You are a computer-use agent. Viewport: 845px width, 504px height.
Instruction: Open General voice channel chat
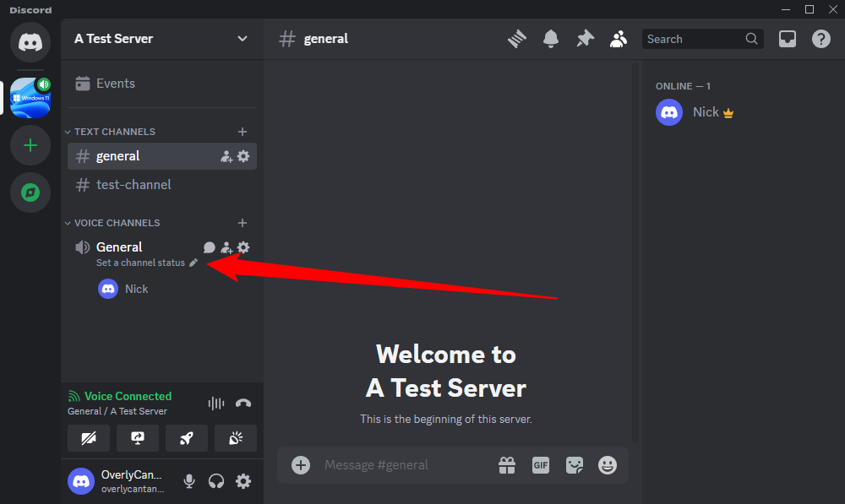click(209, 247)
